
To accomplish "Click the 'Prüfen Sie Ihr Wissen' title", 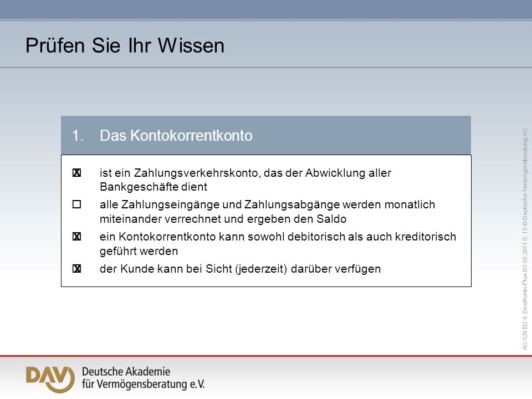I will tap(125, 45).
